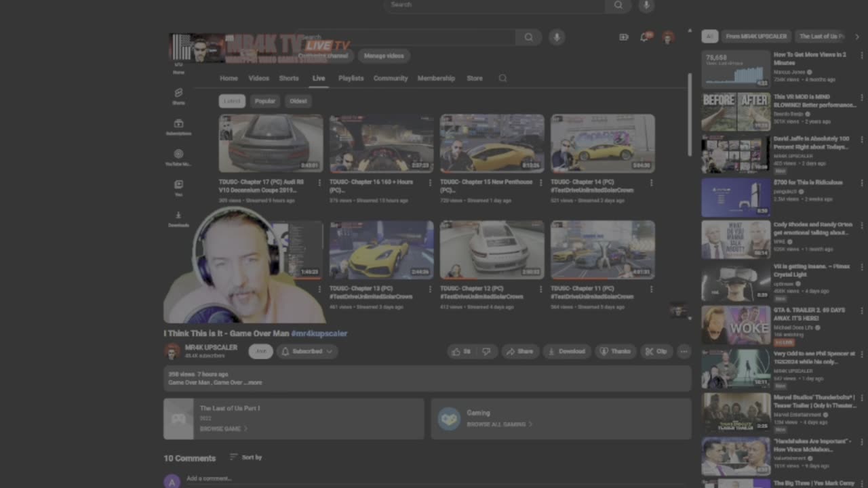Like the video with thumbs up

point(461,351)
